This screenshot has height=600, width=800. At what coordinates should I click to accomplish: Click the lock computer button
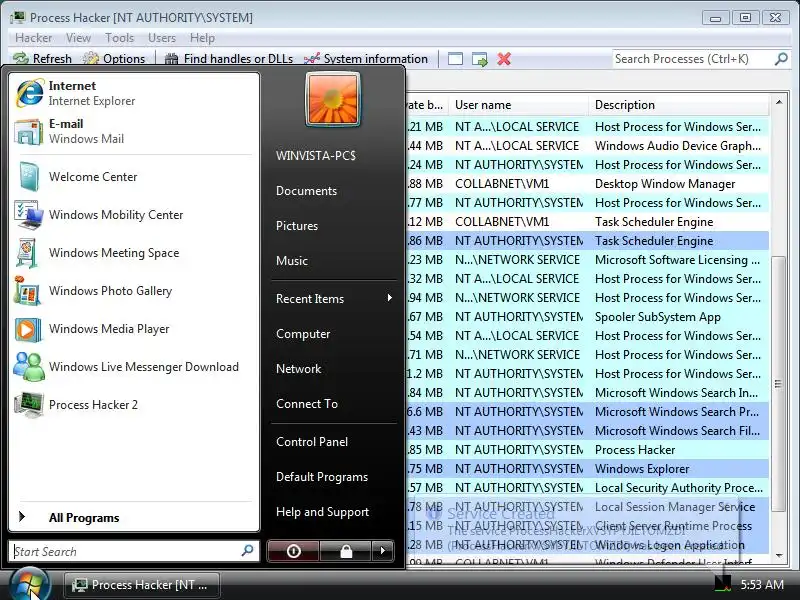pos(346,551)
